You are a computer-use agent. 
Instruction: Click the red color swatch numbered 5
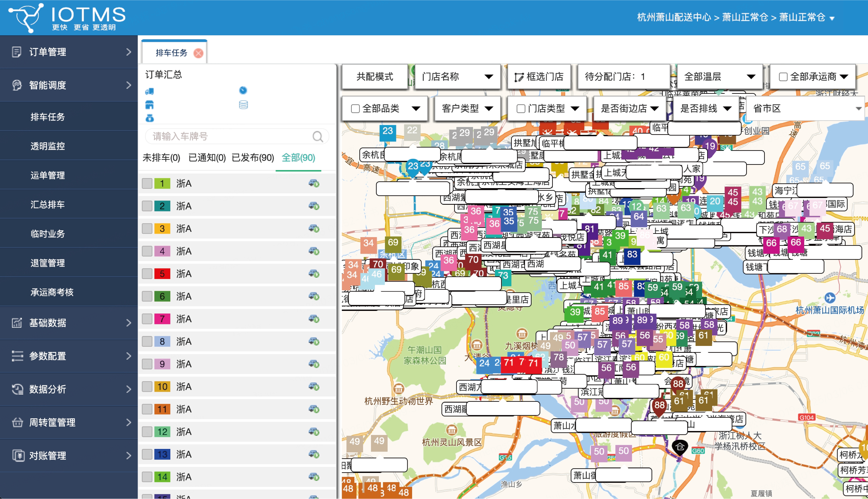tap(162, 274)
